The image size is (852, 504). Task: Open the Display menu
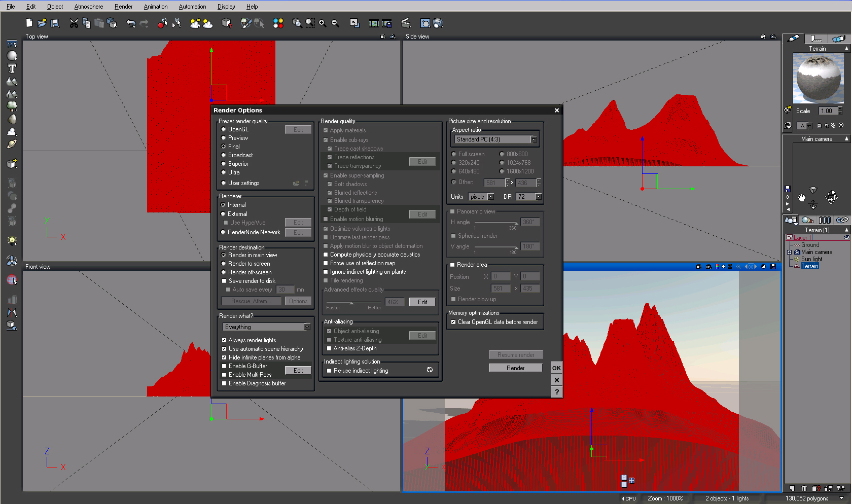(226, 7)
